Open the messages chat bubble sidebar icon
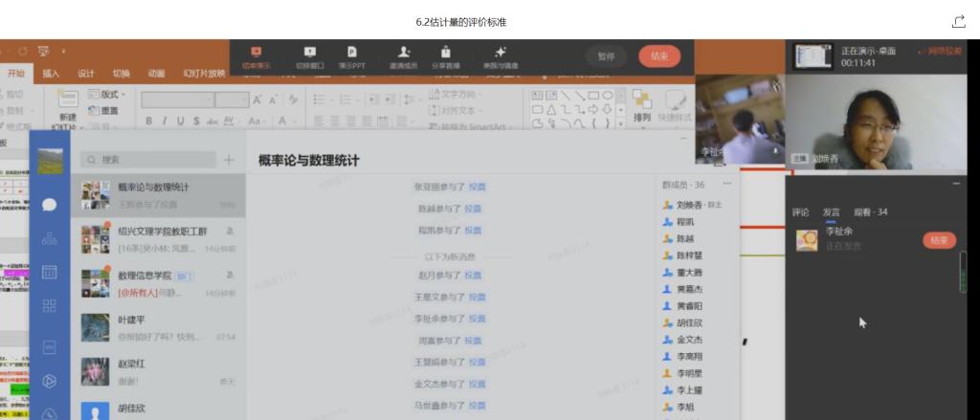The width and height of the screenshot is (980, 420). click(50, 204)
